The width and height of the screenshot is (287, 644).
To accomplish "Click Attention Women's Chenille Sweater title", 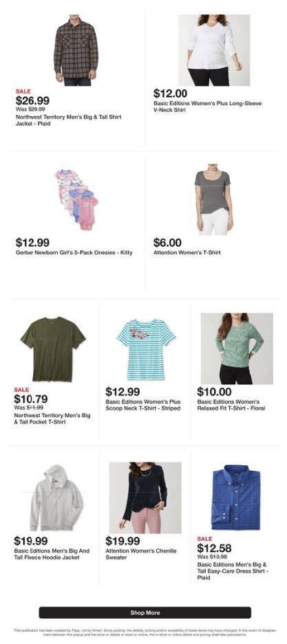I will tap(141, 554).
